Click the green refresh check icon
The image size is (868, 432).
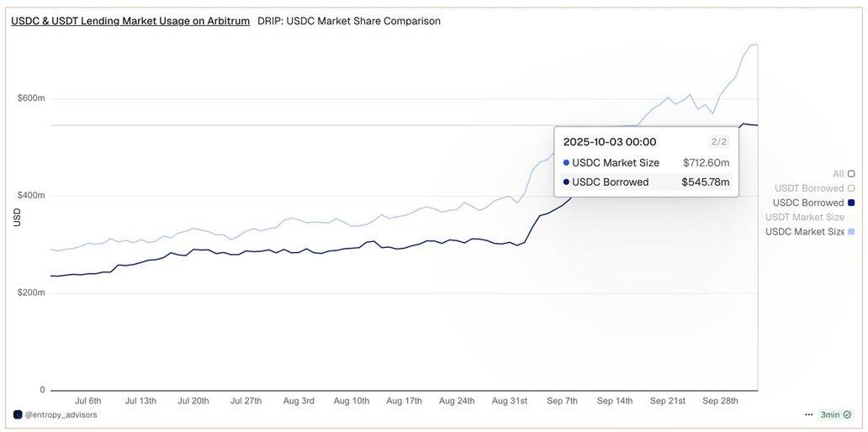coord(847,414)
